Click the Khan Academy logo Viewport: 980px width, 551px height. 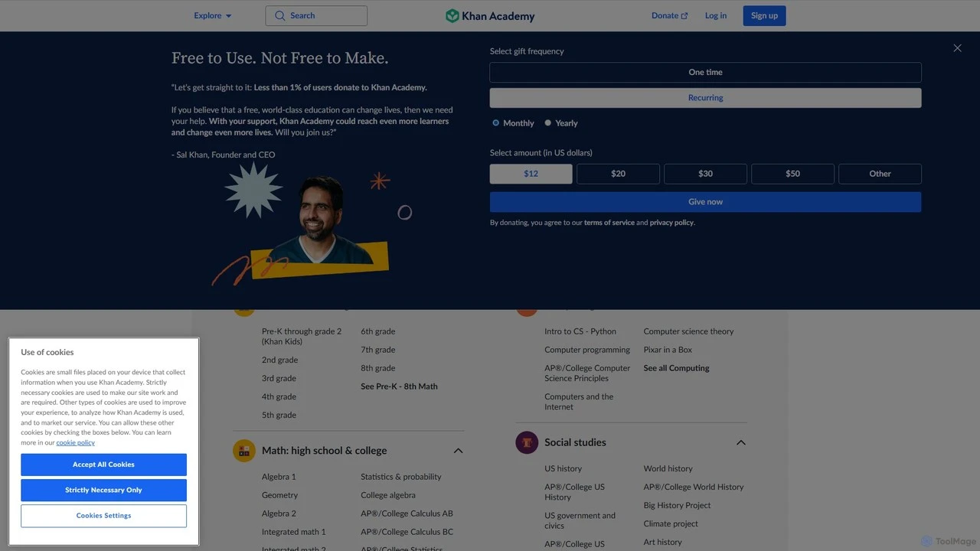point(490,16)
